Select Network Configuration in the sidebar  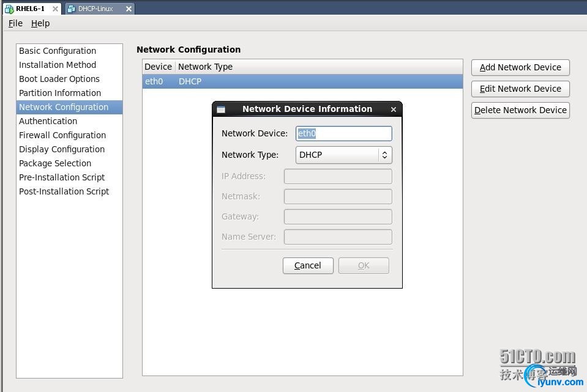69,107
